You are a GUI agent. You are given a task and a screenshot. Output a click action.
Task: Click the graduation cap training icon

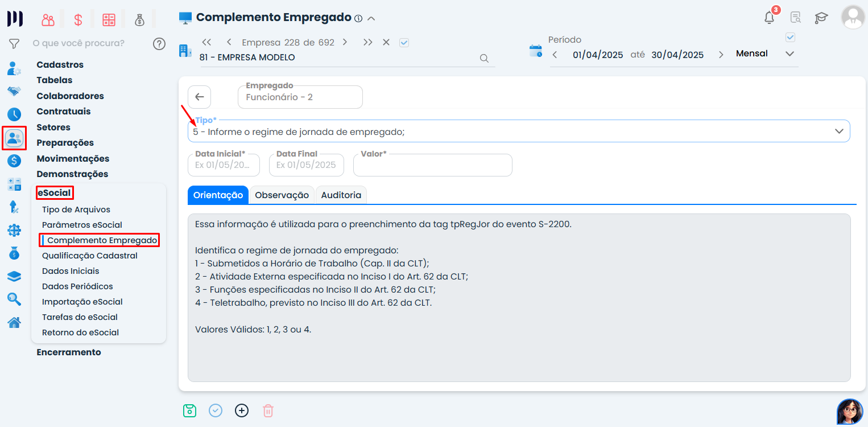click(x=821, y=18)
